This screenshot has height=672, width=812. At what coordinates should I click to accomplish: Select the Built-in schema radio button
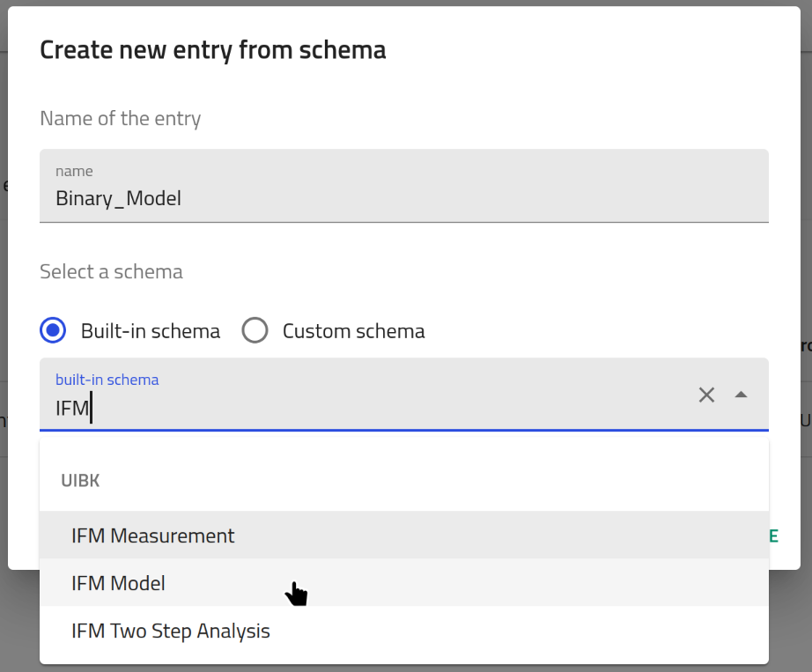[x=54, y=331]
